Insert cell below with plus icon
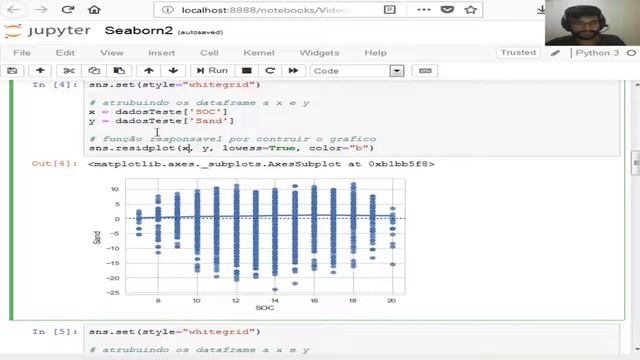The image size is (640, 360). [40, 71]
